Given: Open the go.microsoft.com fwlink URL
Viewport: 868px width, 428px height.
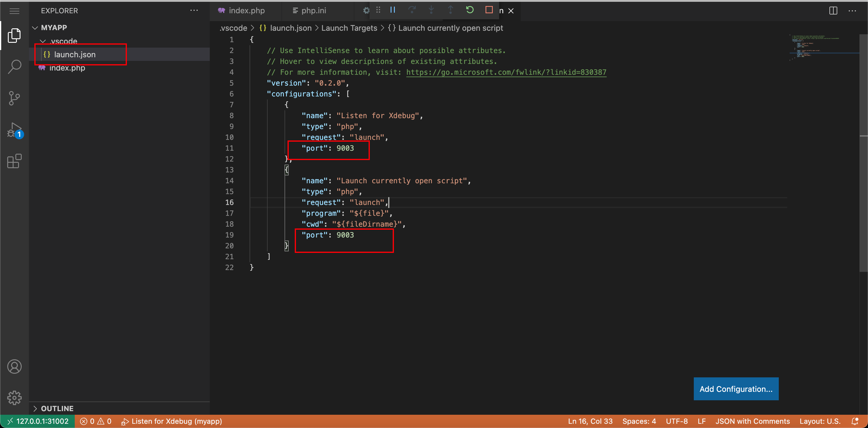Looking at the screenshot, I should 506,72.
